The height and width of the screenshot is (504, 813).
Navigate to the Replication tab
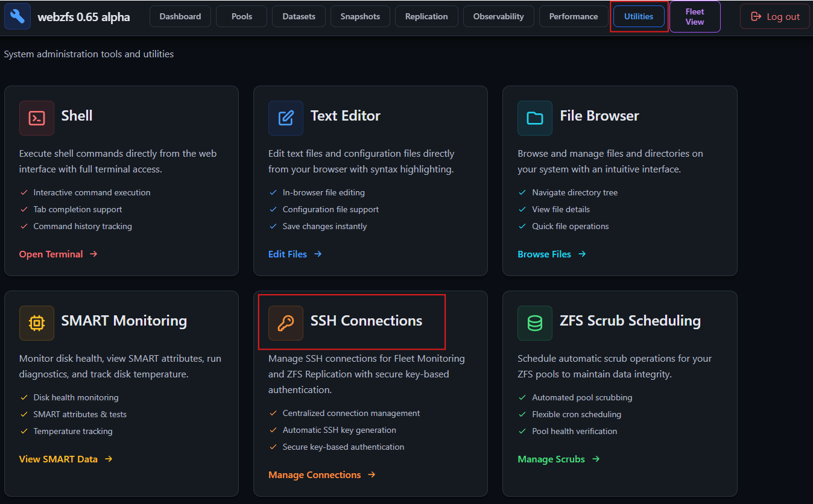tap(426, 16)
